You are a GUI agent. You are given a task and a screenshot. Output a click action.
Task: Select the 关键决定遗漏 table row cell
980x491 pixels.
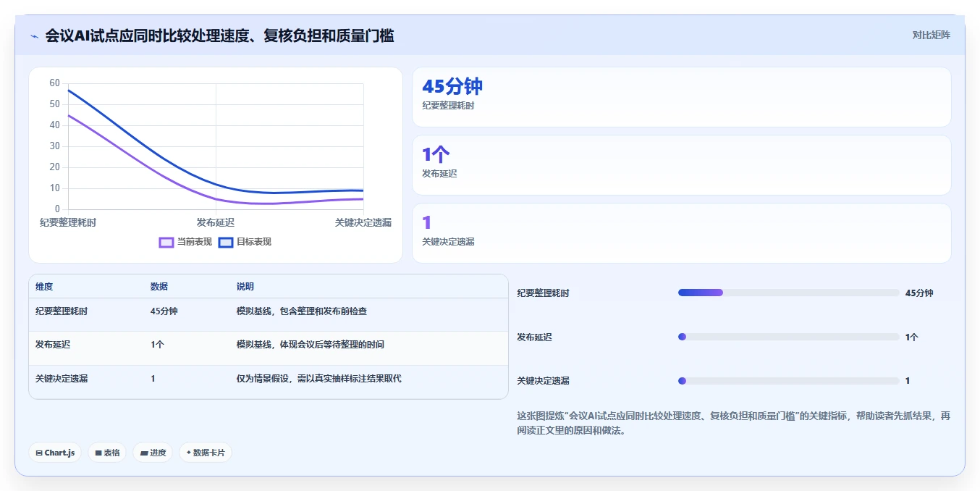[62, 378]
